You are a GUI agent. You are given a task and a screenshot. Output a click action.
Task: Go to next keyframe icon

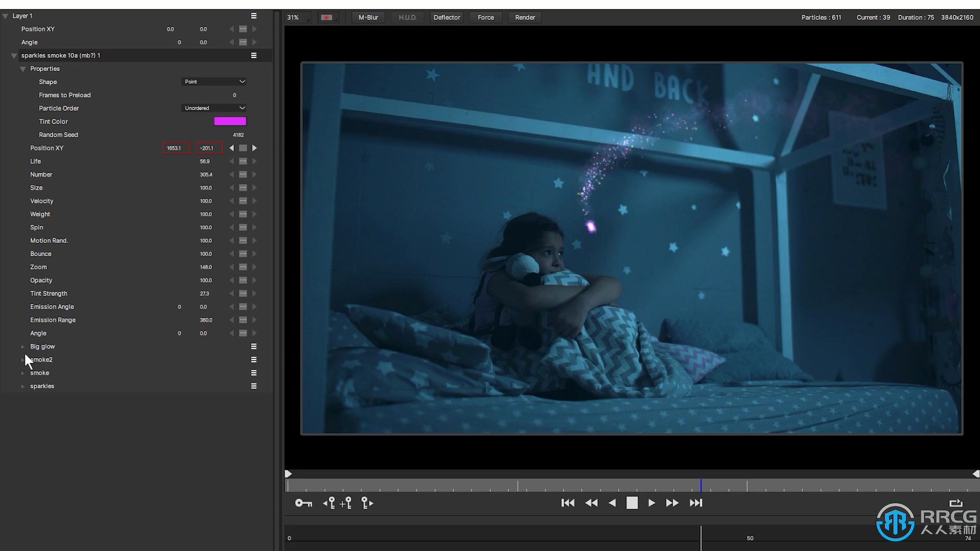tap(367, 503)
